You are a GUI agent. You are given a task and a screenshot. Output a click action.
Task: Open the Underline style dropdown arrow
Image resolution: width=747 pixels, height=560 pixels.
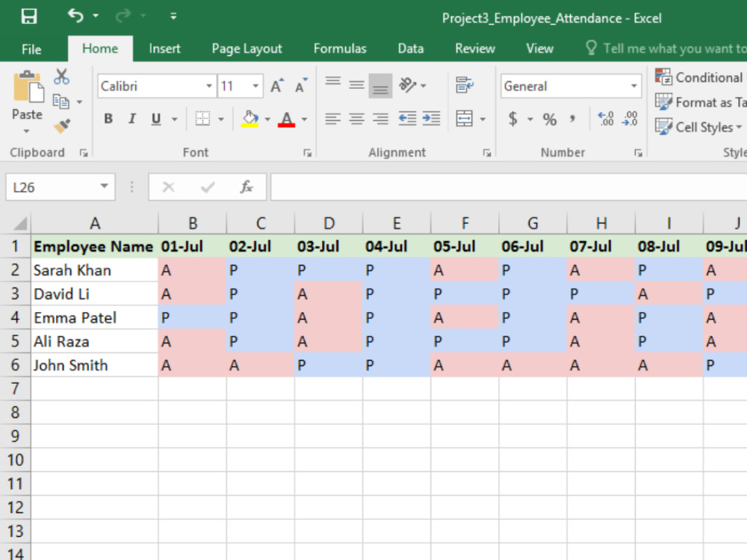point(174,119)
